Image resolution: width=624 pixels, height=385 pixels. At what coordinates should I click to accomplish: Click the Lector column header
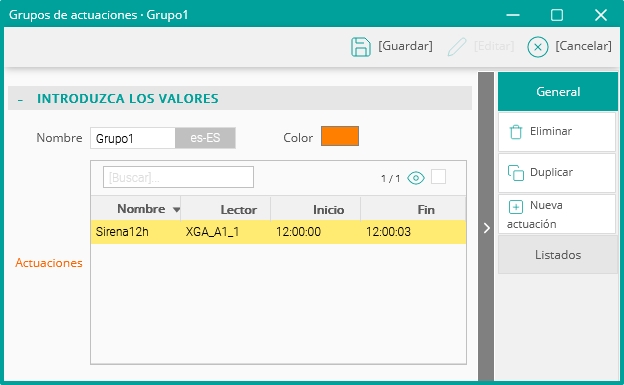pyautogui.click(x=226, y=209)
